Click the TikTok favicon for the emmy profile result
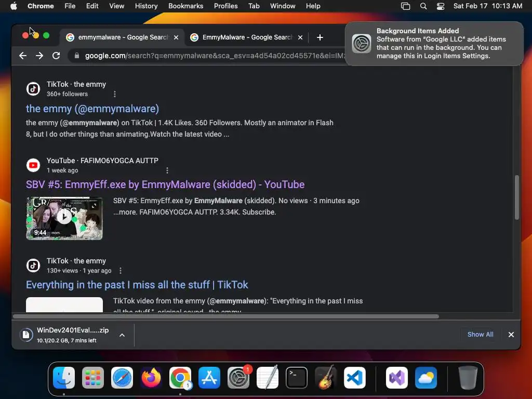Screen dimensions: 532x399 [x=33, y=89]
